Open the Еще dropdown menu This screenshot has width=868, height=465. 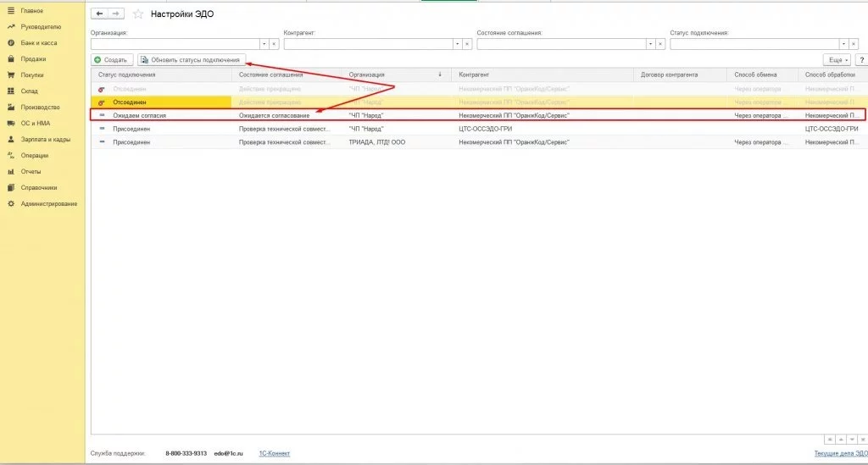point(837,60)
